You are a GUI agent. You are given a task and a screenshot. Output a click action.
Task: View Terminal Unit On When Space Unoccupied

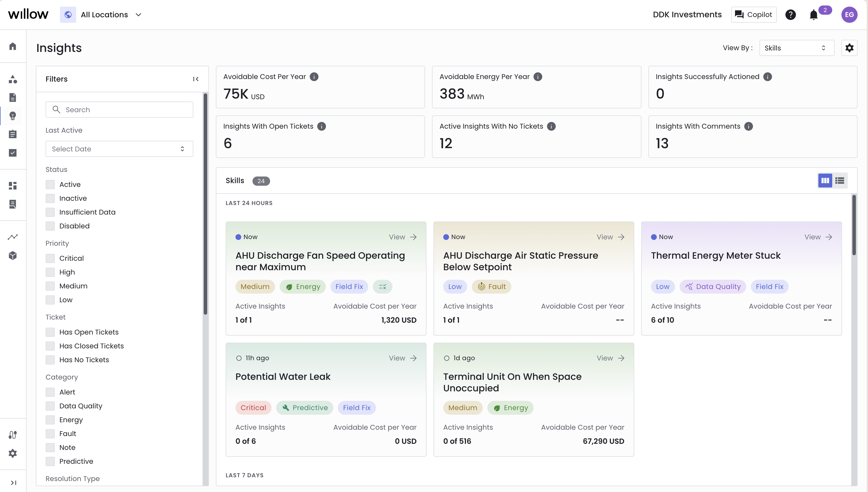[610, 358]
